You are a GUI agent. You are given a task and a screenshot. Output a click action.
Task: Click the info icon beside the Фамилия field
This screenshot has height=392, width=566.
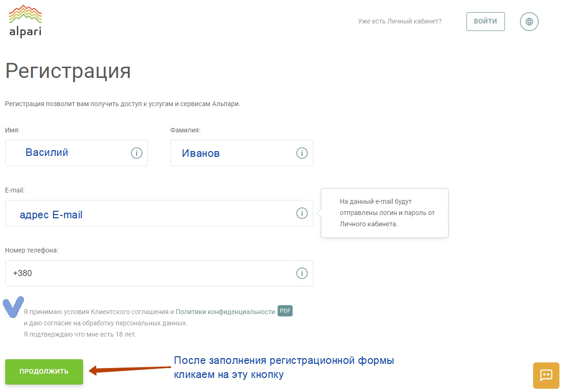pyautogui.click(x=302, y=153)
